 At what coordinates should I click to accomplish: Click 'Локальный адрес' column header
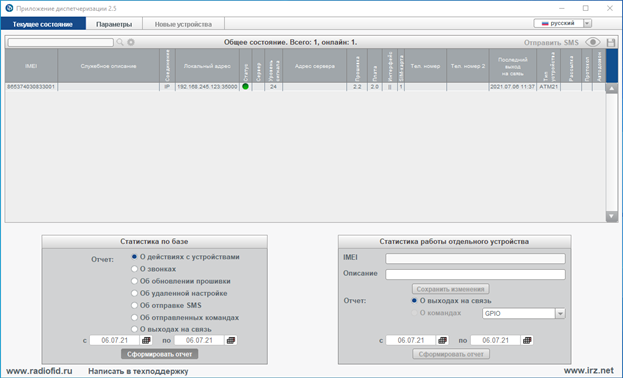pyautogui.click(x=207, y=66)
